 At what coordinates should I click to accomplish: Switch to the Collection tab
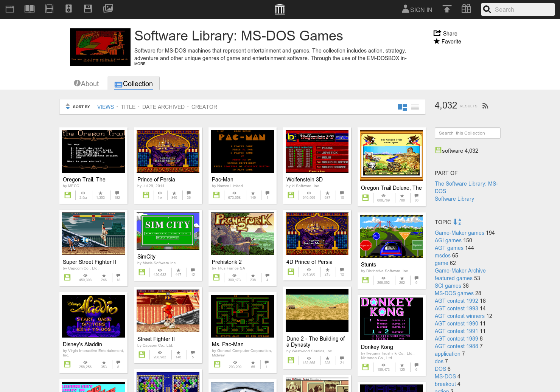click(134, 84)
